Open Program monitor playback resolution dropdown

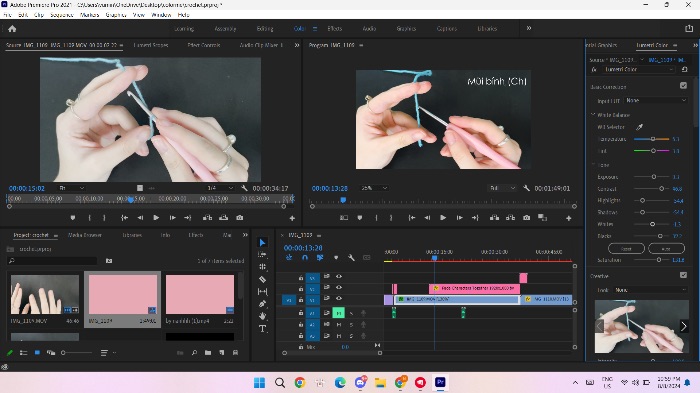click(503, 188)
